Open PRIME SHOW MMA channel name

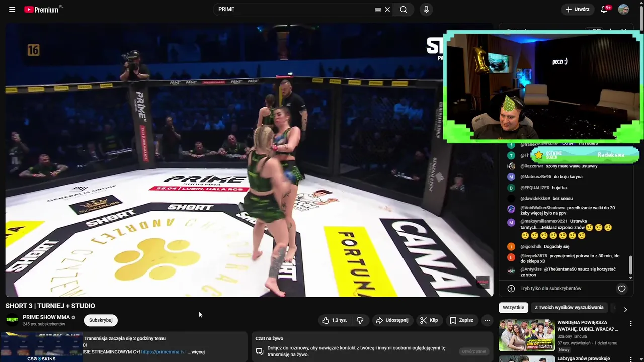[46, 317]
